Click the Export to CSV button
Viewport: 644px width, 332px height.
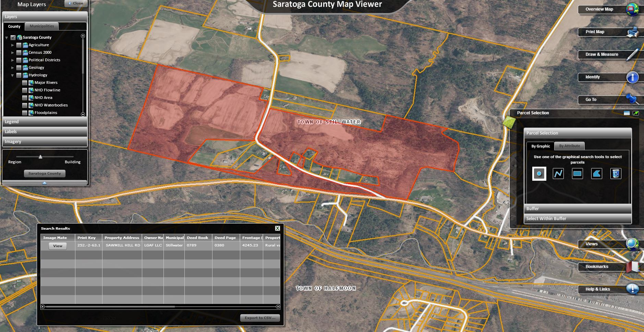(260, 318)
